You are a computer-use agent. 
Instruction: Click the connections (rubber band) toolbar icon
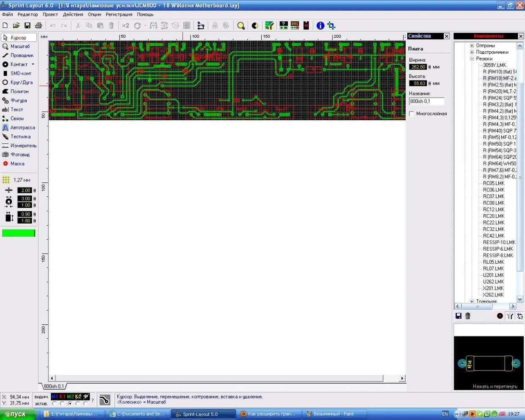[x=201, y=26]
